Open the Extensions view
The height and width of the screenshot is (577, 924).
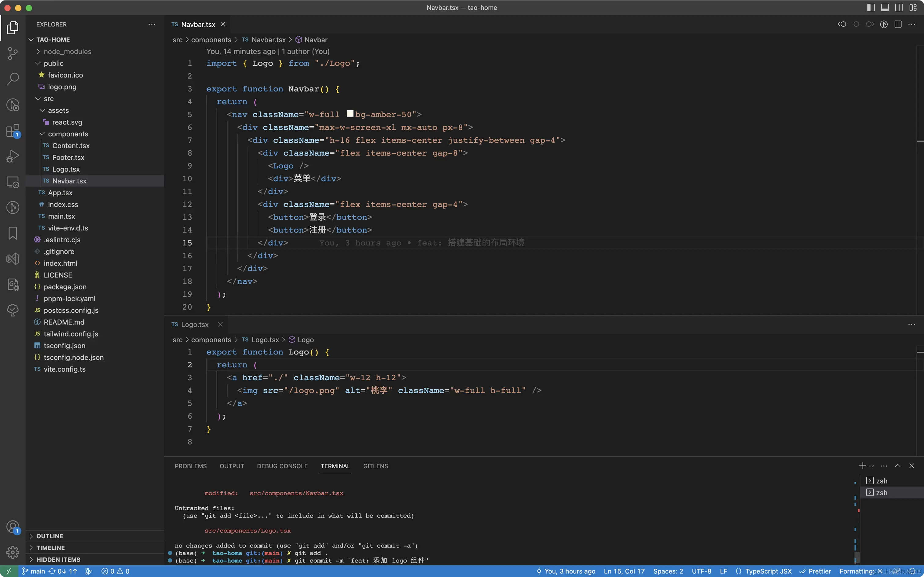pyautogui.click(x=13, y=131)
